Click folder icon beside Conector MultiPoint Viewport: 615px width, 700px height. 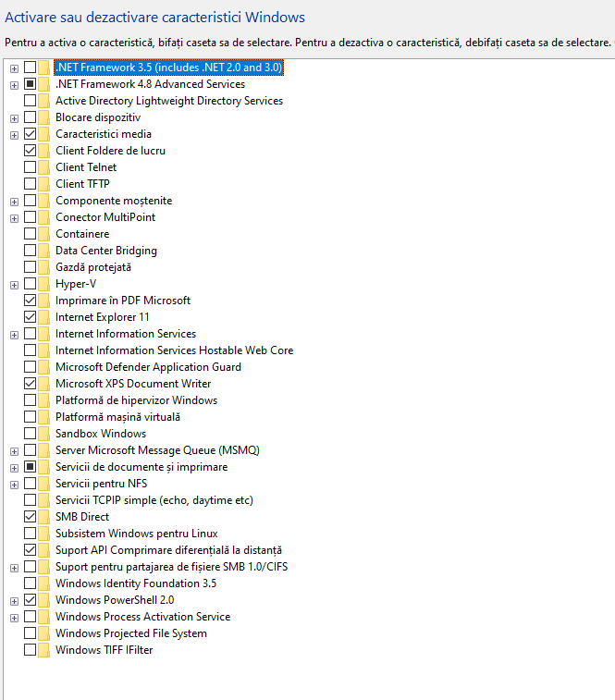tap(43, 217)
